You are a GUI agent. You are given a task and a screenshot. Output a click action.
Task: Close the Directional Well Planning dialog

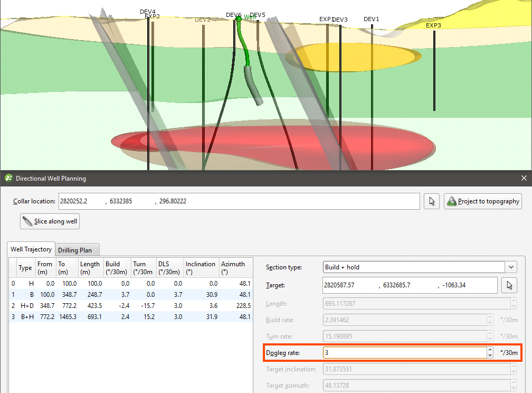click(524, 179)
